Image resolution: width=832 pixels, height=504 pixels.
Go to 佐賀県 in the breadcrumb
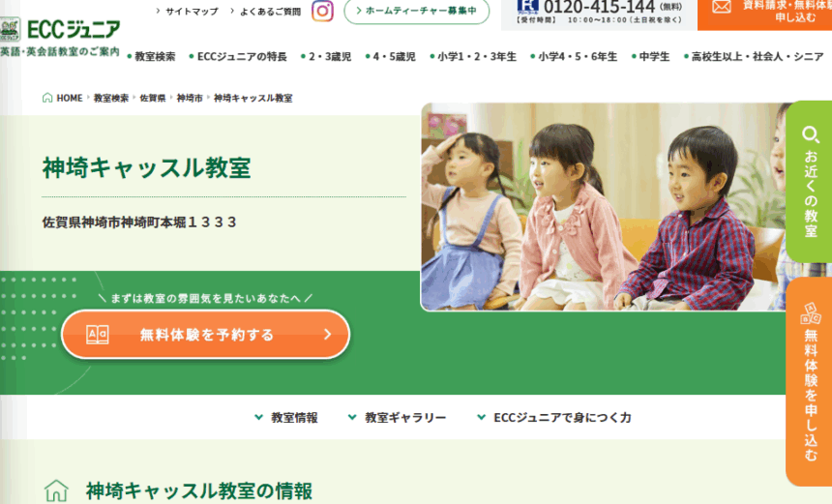pyautogui.click(x=152, y=98)
